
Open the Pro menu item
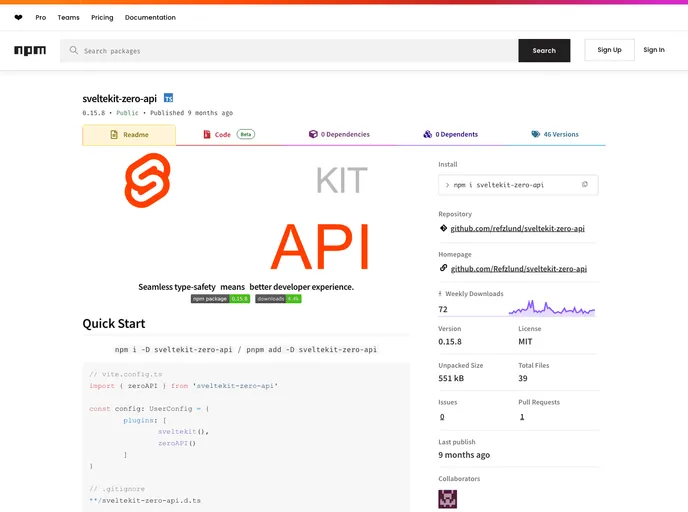pos(41,18)
